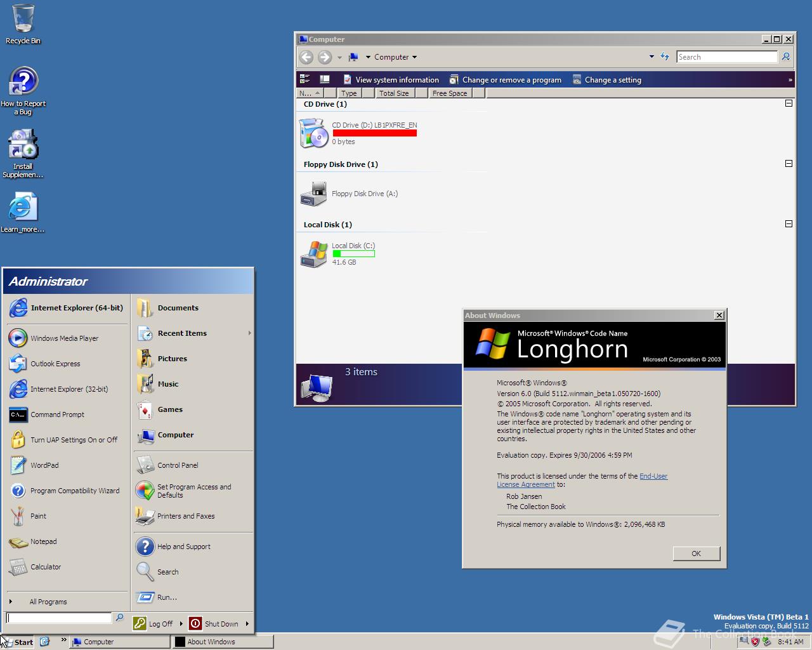This screenshot has height=650, width=812.
Task: Click OK in About Windows dialog
Action: (x=696, y=554)
